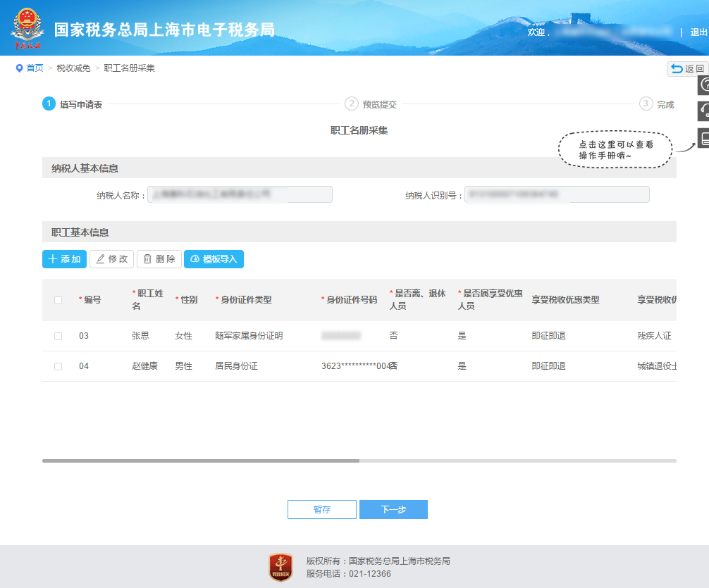Screen dimensions: 709x588
Task: Click the customer service headset icon
Action: pyautogui.click(x=703, y=111)
